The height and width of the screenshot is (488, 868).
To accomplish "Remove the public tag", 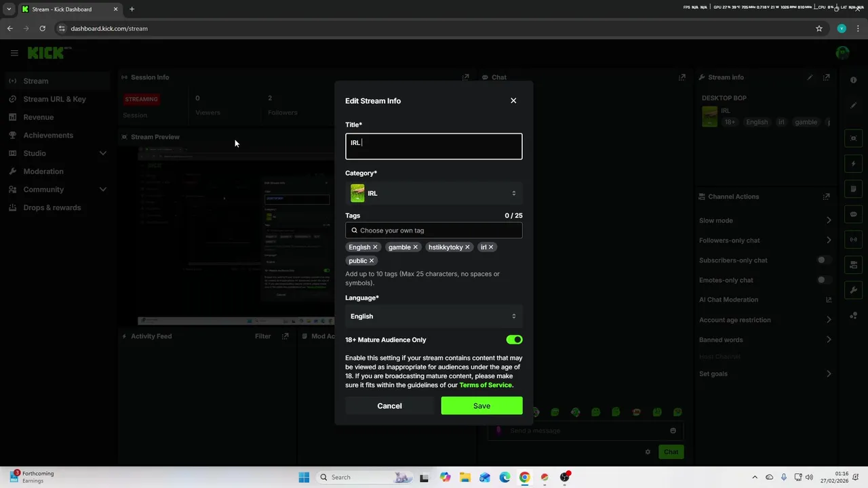I will (372, 261).
